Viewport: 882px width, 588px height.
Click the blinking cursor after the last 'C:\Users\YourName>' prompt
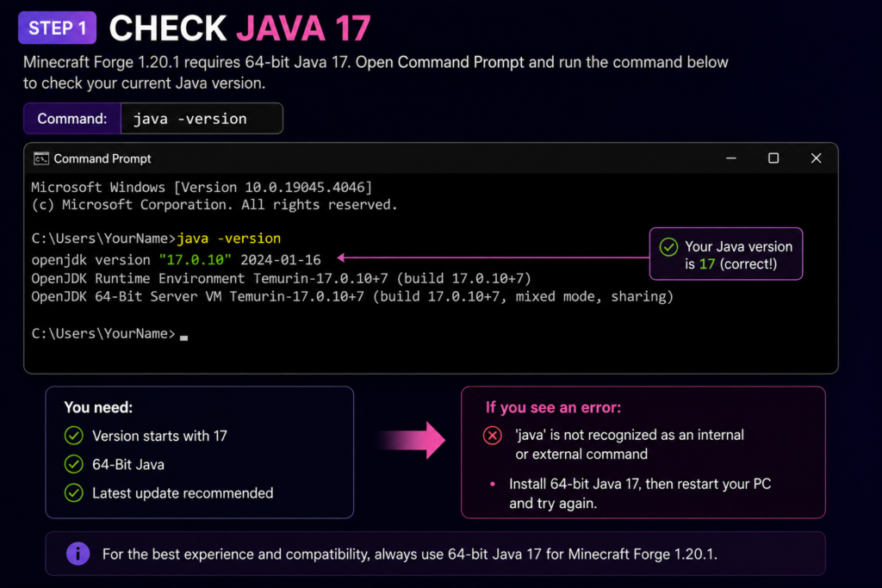coord(184,337)
